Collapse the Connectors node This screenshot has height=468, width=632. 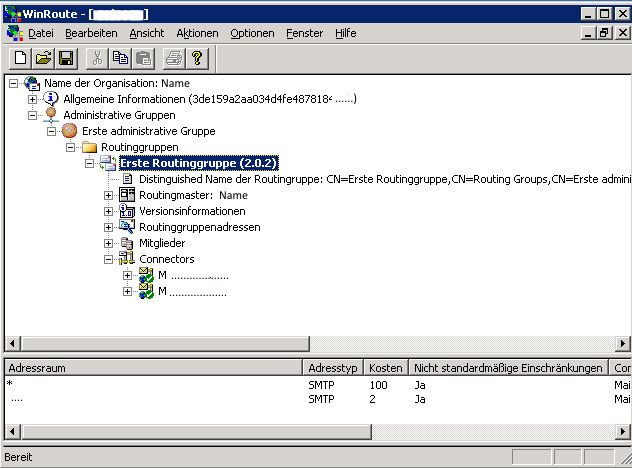click(108, 259)
